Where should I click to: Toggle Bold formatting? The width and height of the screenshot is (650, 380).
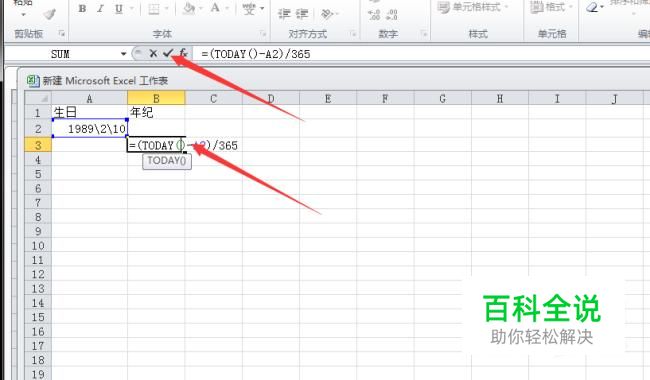point(82,9)
